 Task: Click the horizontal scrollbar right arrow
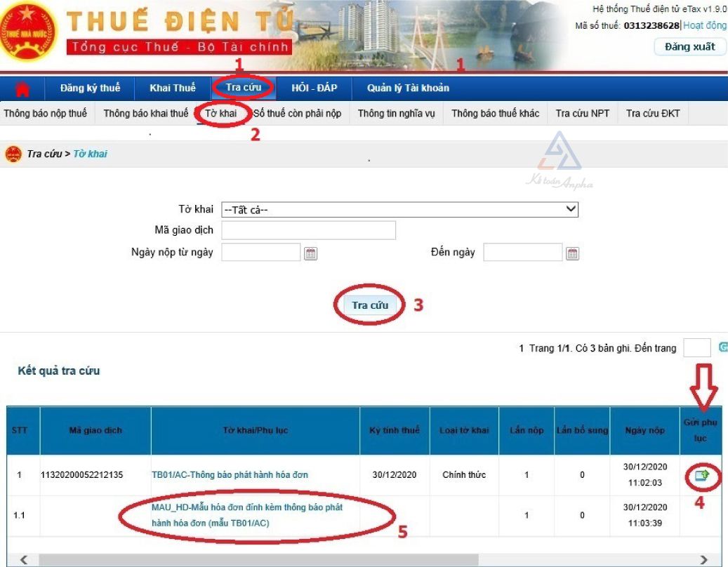click(704, 560)
